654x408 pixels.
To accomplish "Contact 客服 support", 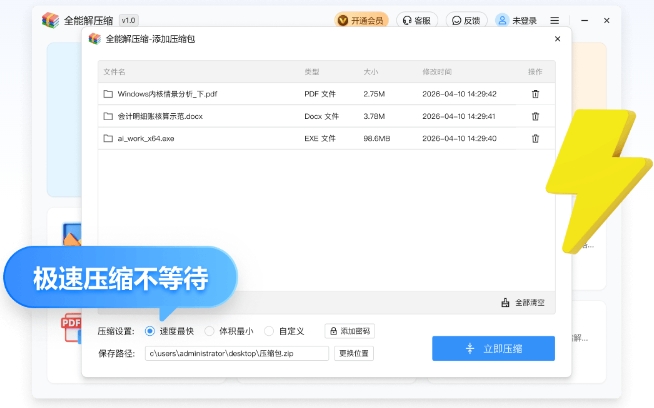I will (x=417, y=20).
